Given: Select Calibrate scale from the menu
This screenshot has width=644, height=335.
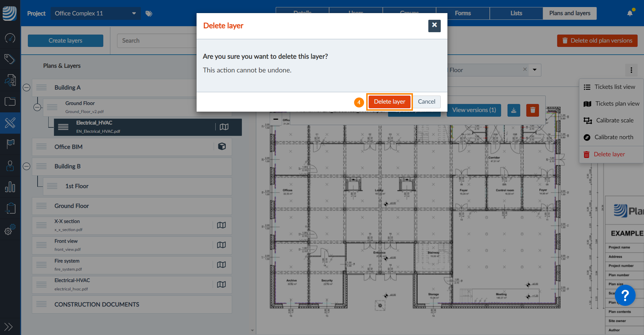Looking at the screenshot, I should click(x=614, y=120).
